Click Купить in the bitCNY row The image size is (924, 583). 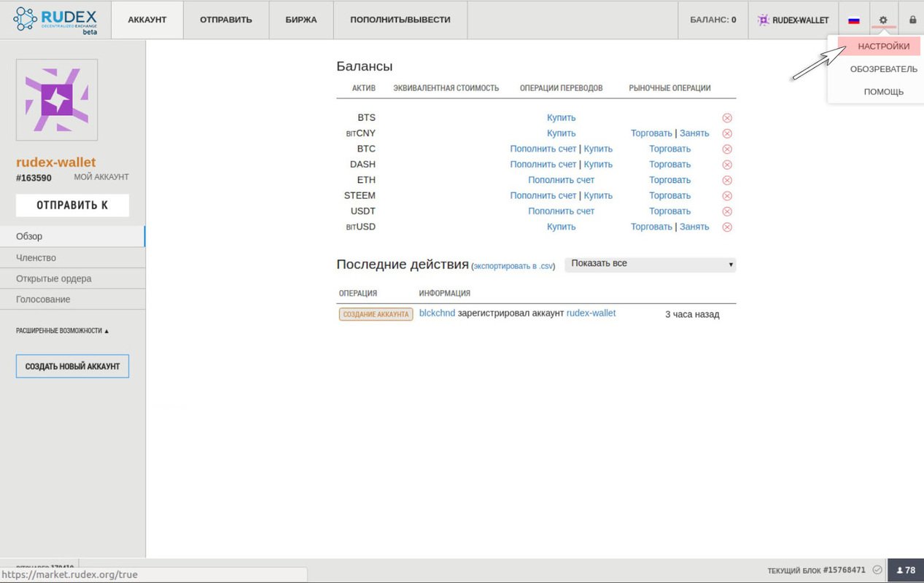coord(562,133)
